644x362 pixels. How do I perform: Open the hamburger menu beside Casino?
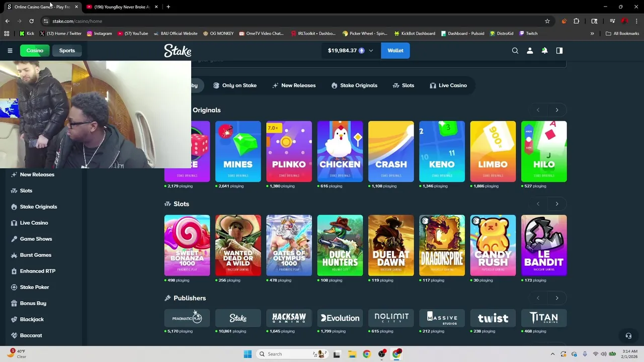click(x=10, y=50)
